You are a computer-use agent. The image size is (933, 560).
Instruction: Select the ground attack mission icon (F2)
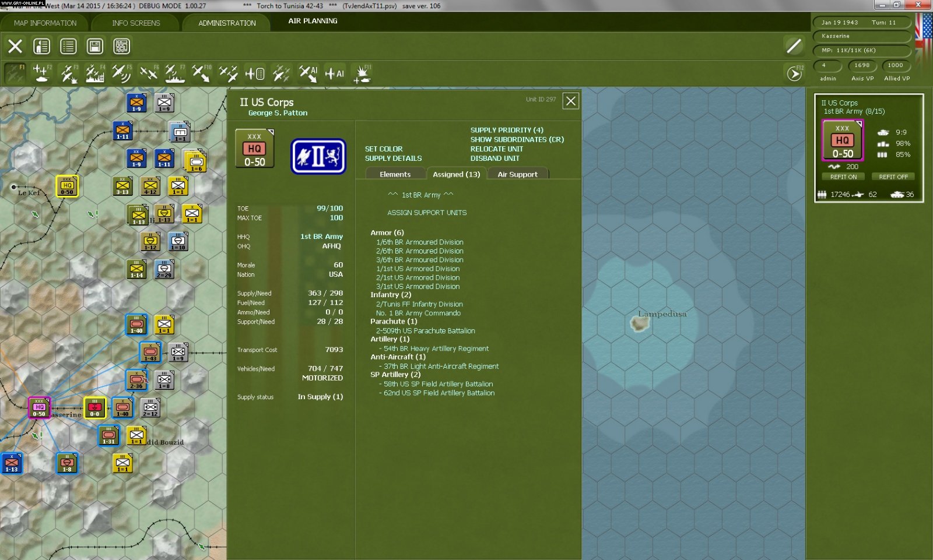coord(41,74)
